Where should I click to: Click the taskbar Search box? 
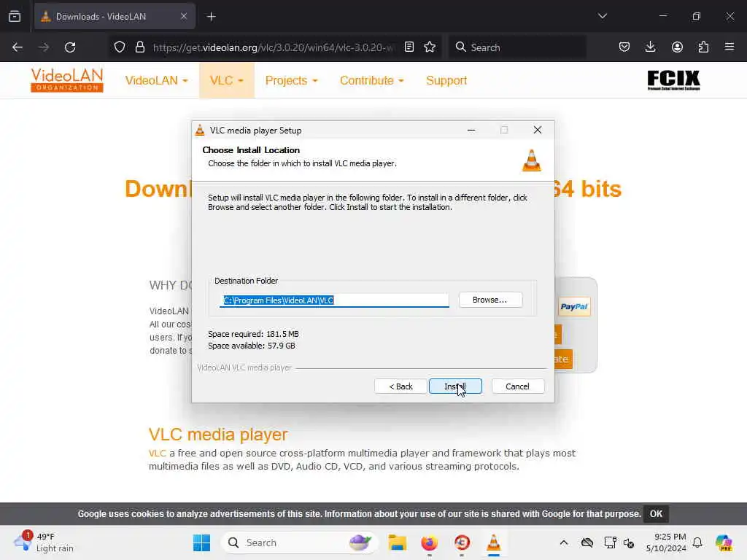pos(299,542)
